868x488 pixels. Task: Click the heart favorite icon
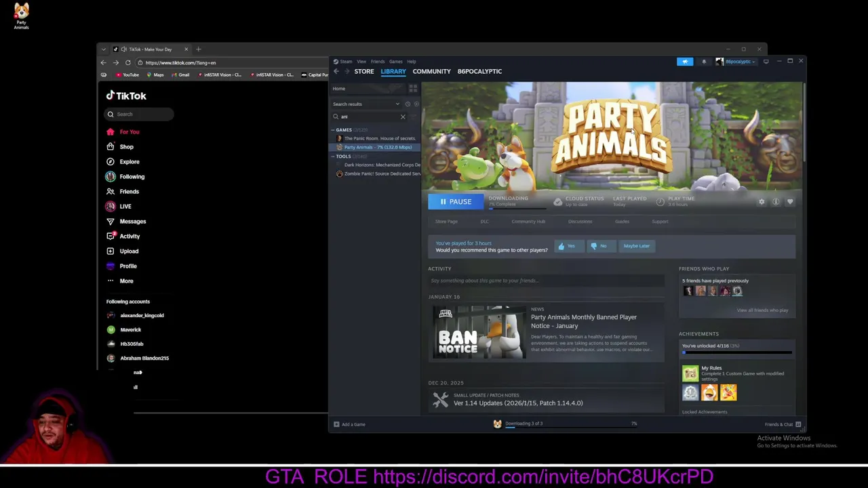[790, 202]
